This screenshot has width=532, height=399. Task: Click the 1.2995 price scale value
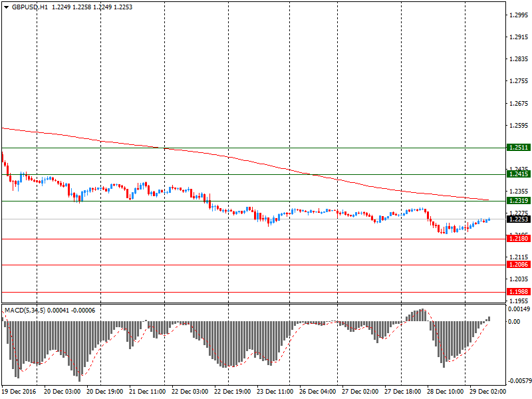[x=519, y=15]
